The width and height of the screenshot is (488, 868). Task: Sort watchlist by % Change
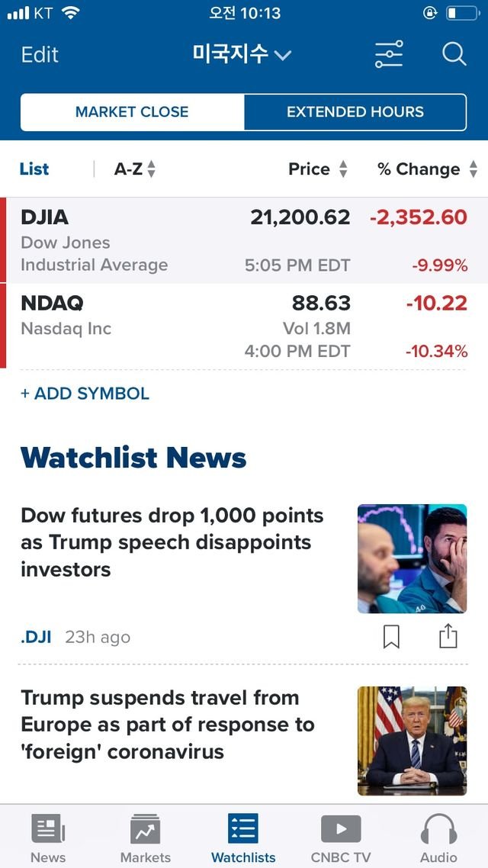tap(427, 169)
